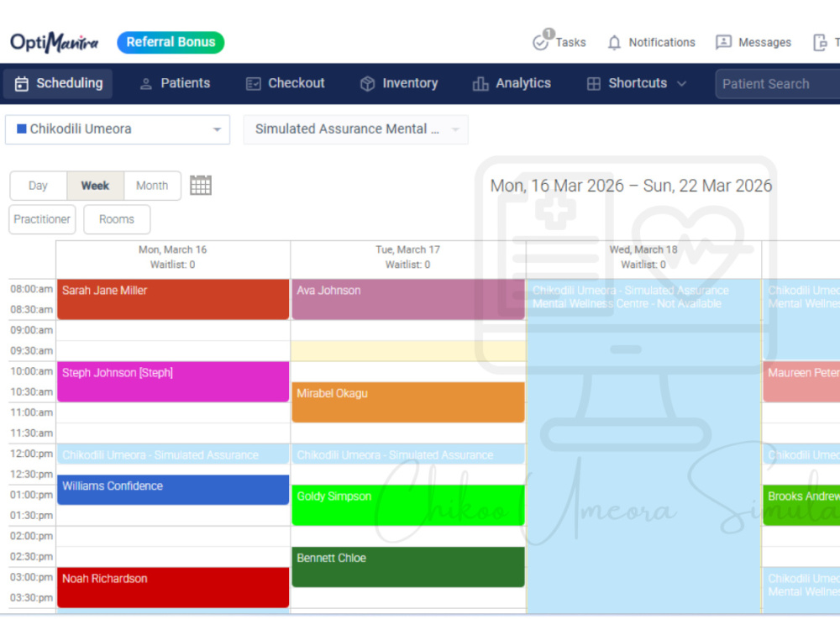
Task: Click Waitlist: 0 under Wed, March 18
Action: point(643,265)
